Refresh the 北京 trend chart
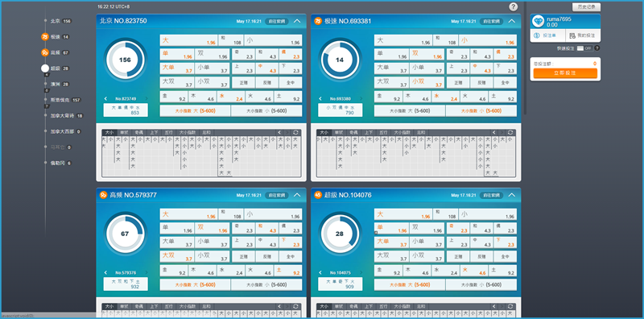The height and width of the screenshot is (319, 644). tap(296, 132)
